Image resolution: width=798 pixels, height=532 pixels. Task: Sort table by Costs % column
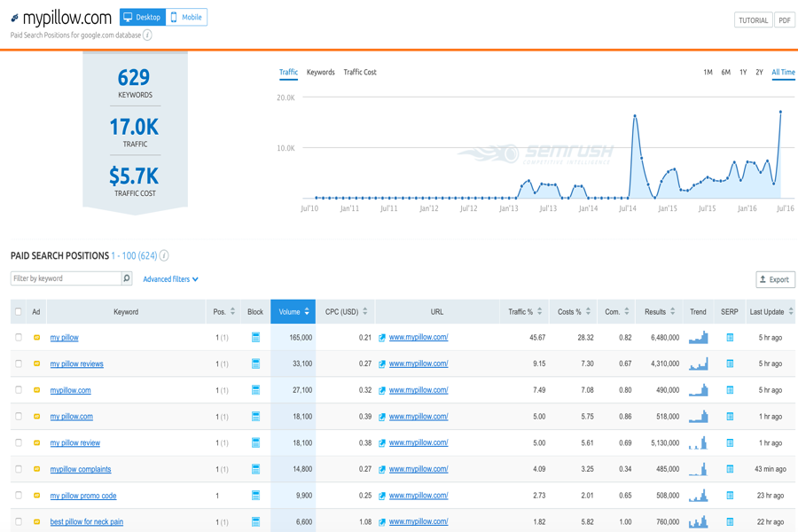click(x=574, y=311)
